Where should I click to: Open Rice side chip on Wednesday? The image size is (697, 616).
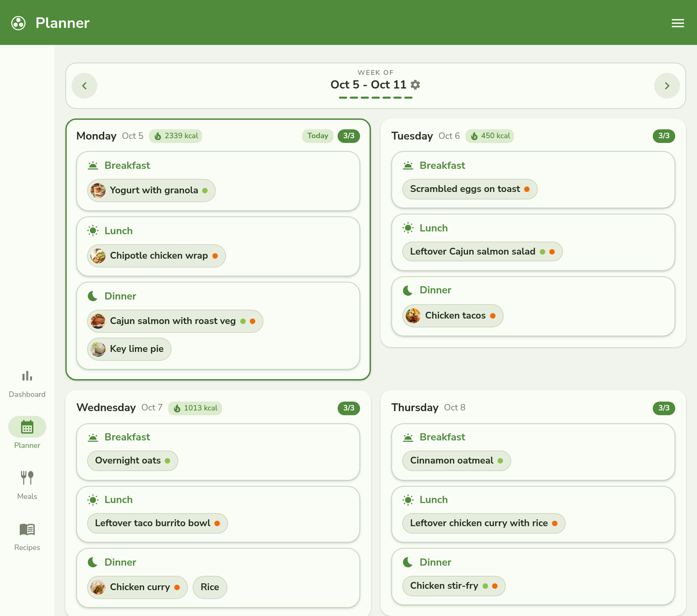tap(210, 588)
